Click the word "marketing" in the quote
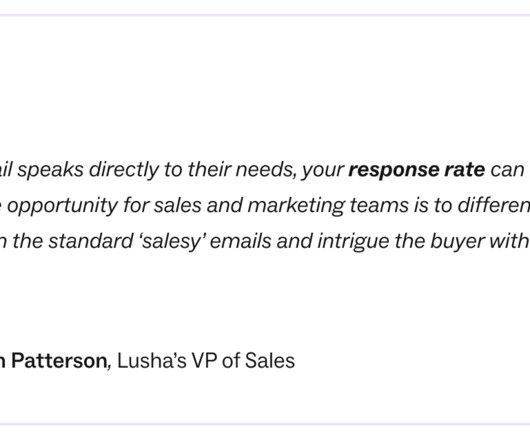This screenshot has width=530, height=442. point(296,206)
